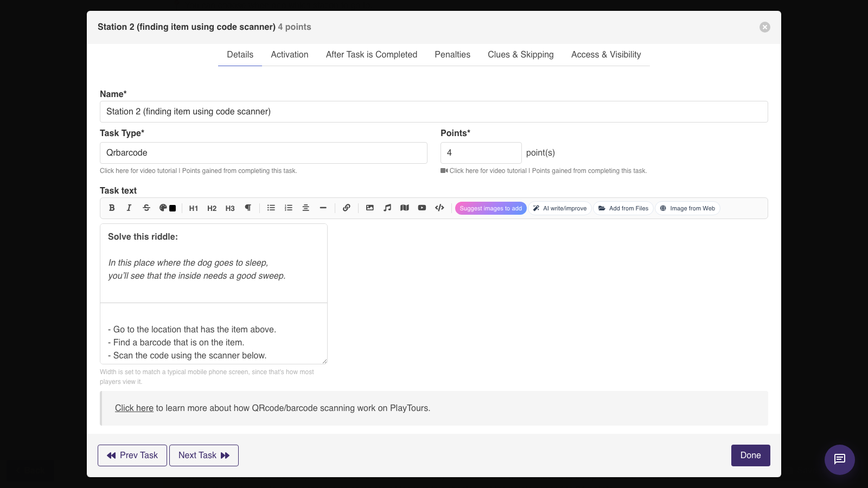
Task: Close the task dialog with the X
Action: click(x=765, y=27)
